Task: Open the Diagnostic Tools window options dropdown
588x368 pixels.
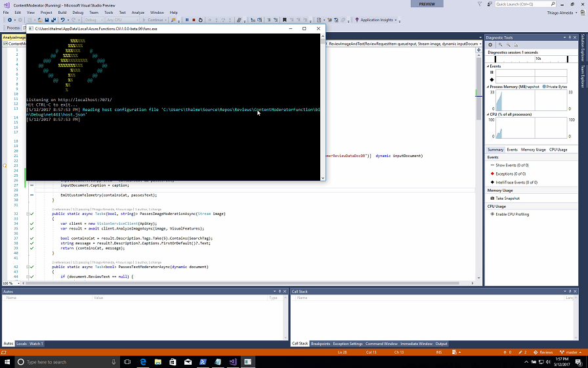Action: [565, 37]
